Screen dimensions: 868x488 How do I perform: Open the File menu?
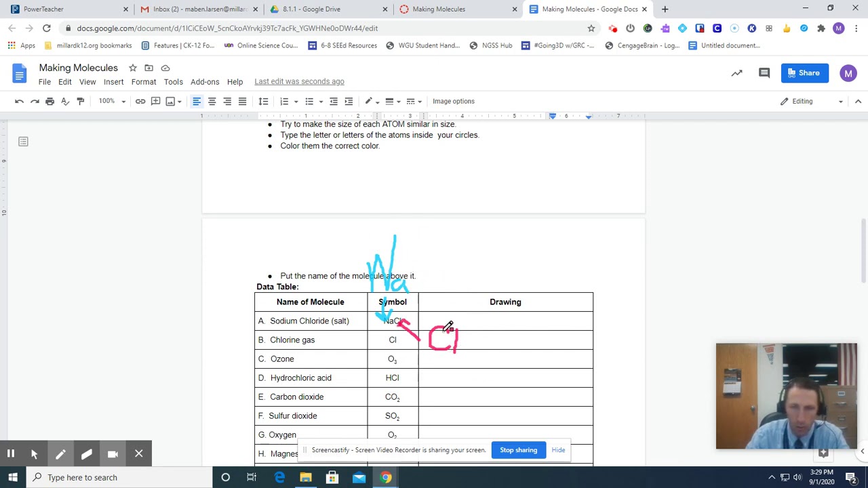(x=44, y=81)
